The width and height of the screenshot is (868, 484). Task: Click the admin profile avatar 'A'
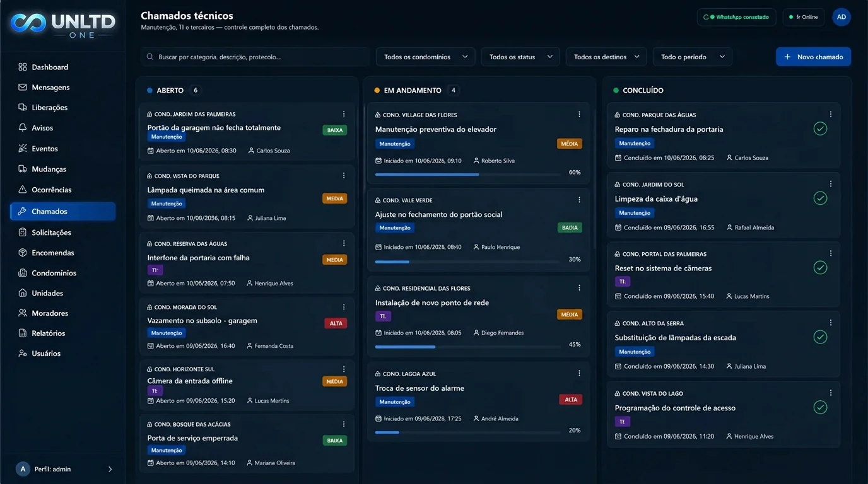[23, 469]
